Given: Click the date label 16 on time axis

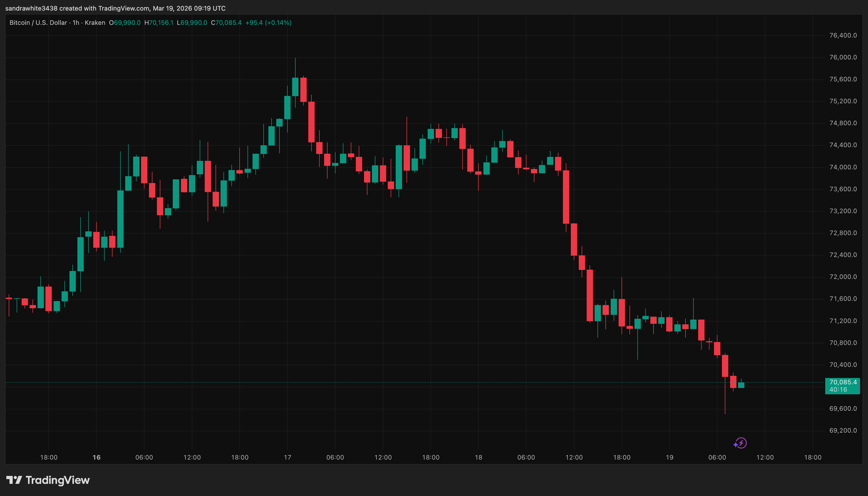Looking at the screenshot, I should click(96, 457).
